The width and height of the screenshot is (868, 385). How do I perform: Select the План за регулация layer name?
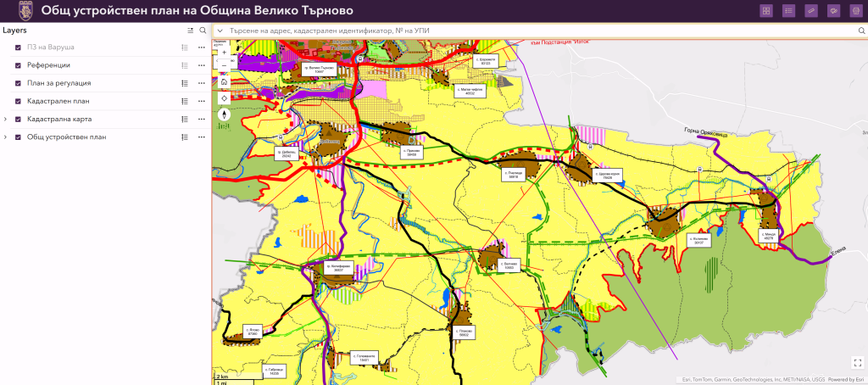click(x=59, y=83)
